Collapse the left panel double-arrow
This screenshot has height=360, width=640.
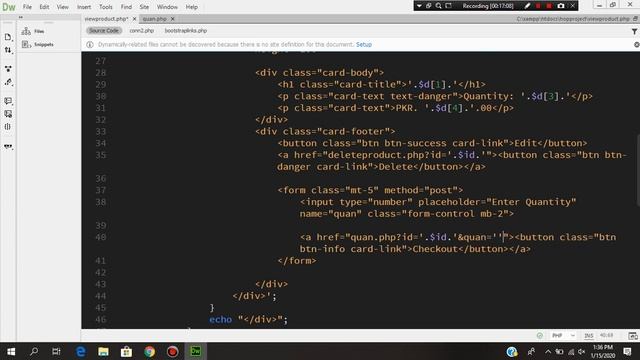21,17
